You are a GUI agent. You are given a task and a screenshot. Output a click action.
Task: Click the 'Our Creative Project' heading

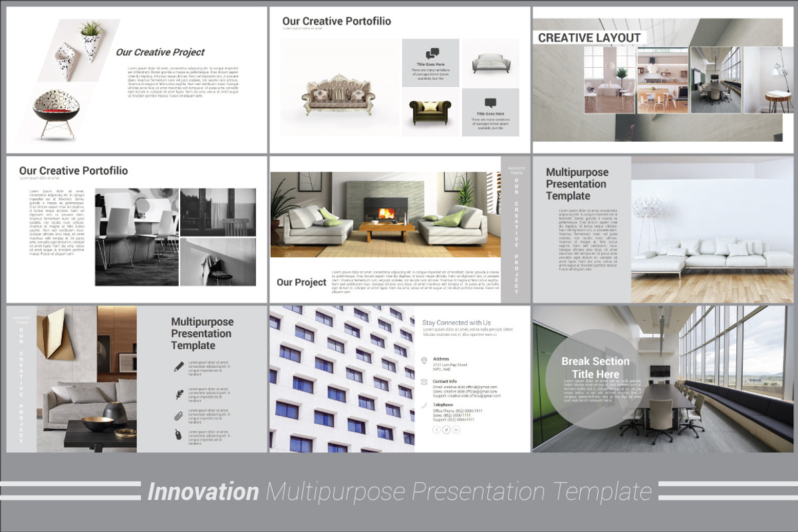(160, 53)
